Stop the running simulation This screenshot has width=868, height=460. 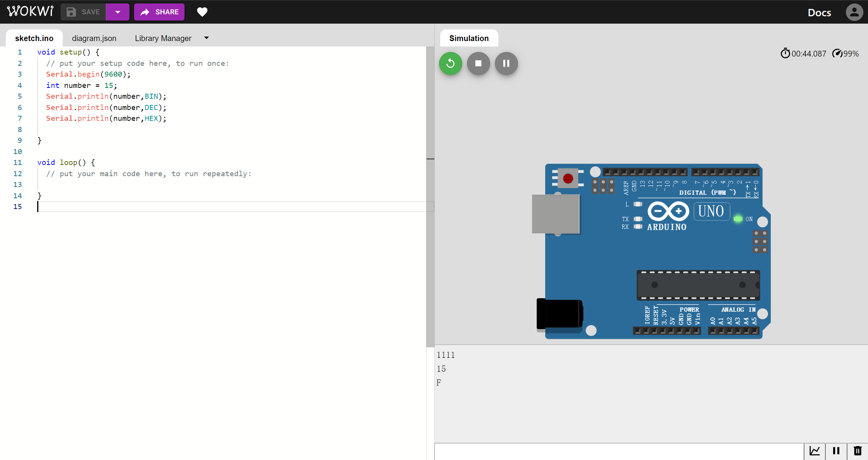[x=478, y=63]
